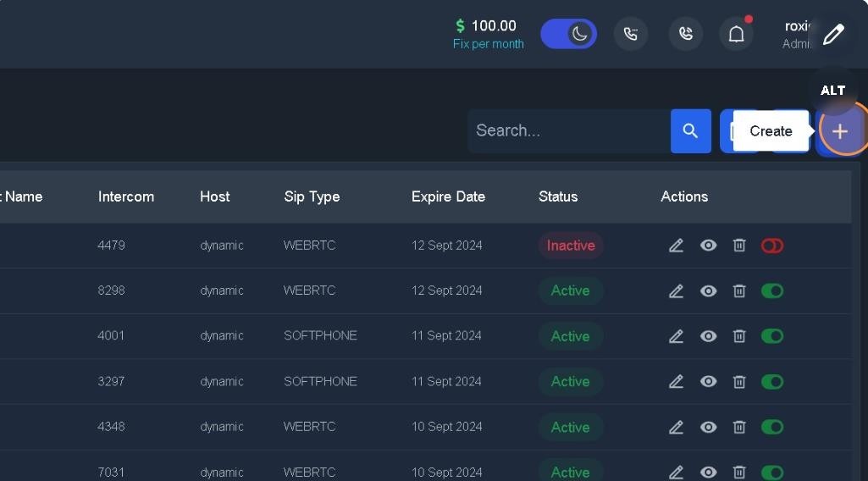Click the second phone call icon in header
Image resolution: width=868 pixels, height=481 pixels.
click(685, 34)
